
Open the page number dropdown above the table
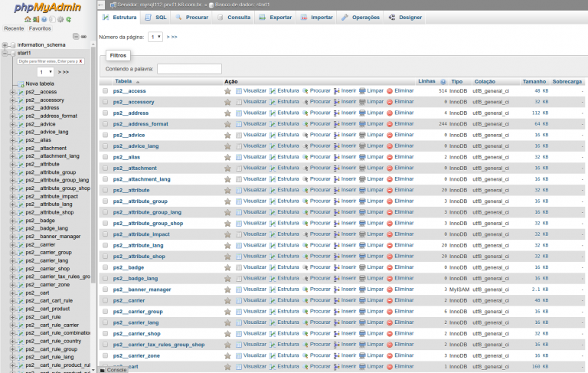(155, 37)
